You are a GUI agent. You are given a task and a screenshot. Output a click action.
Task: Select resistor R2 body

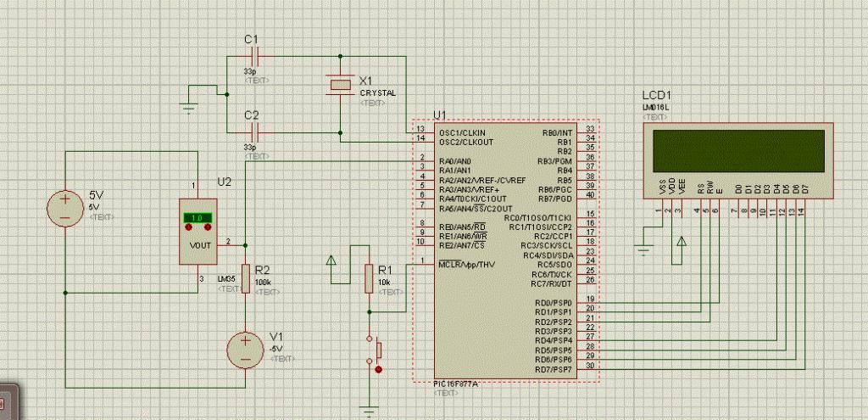pyautogui.click(x=246, y=278)
